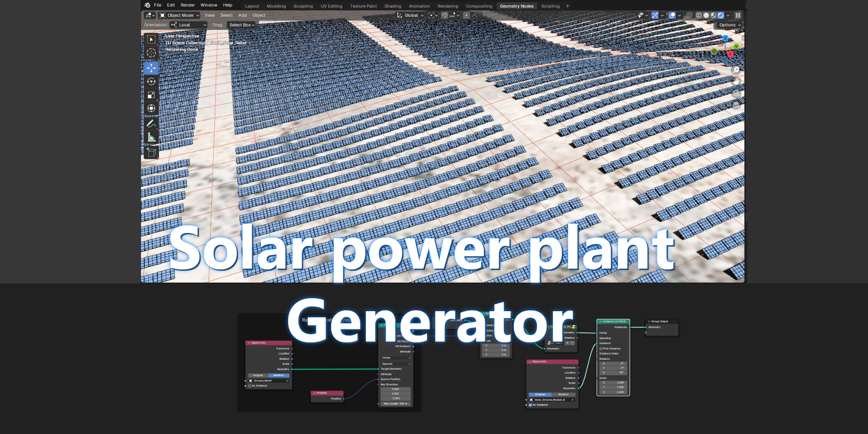The height and width of the screenshot is (434, 868).
Task: Enable Pick Instance checkbox
Action: pyautogui.click(x=601, y=349)
